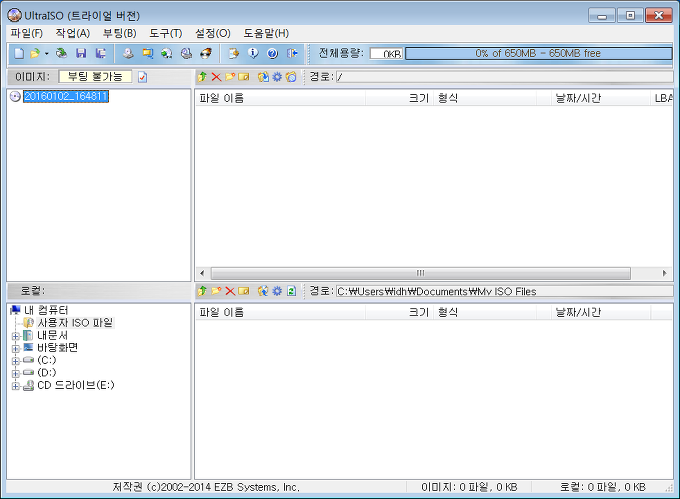Viewport: 680px width, 499px height.
Task: Click the 부팅 불가능 boot status field
Action: (95, 77)
